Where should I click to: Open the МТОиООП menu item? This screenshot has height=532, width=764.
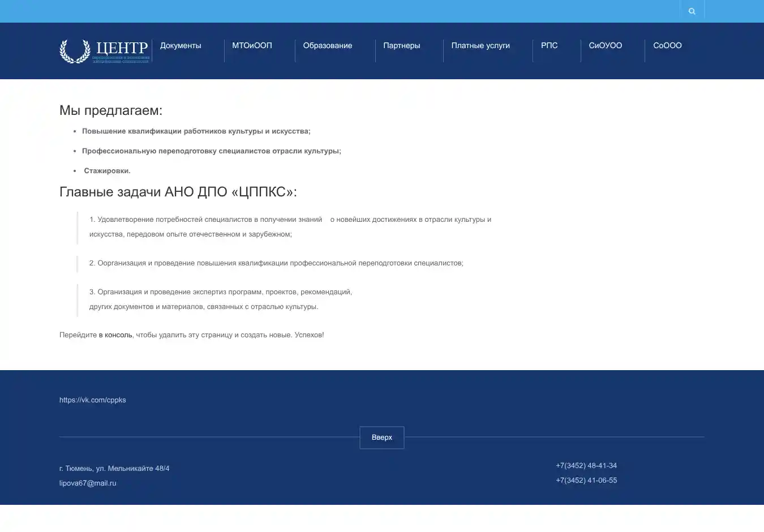click(252, 46)
